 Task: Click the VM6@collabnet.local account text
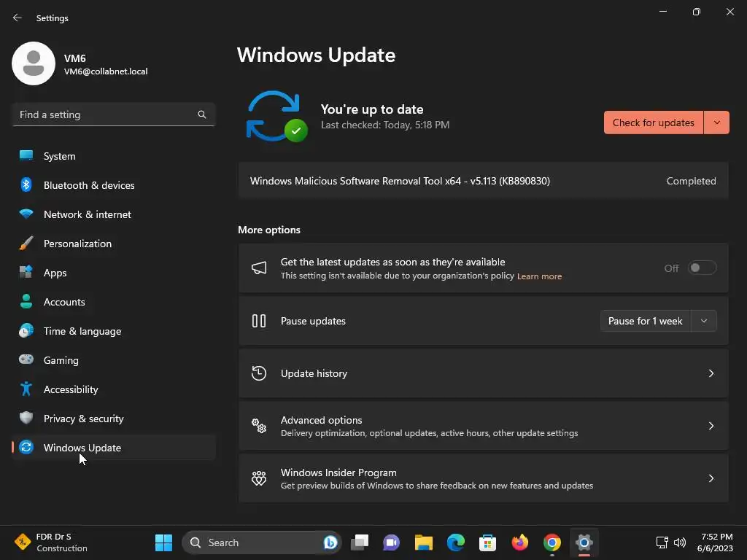coord(106,71)
